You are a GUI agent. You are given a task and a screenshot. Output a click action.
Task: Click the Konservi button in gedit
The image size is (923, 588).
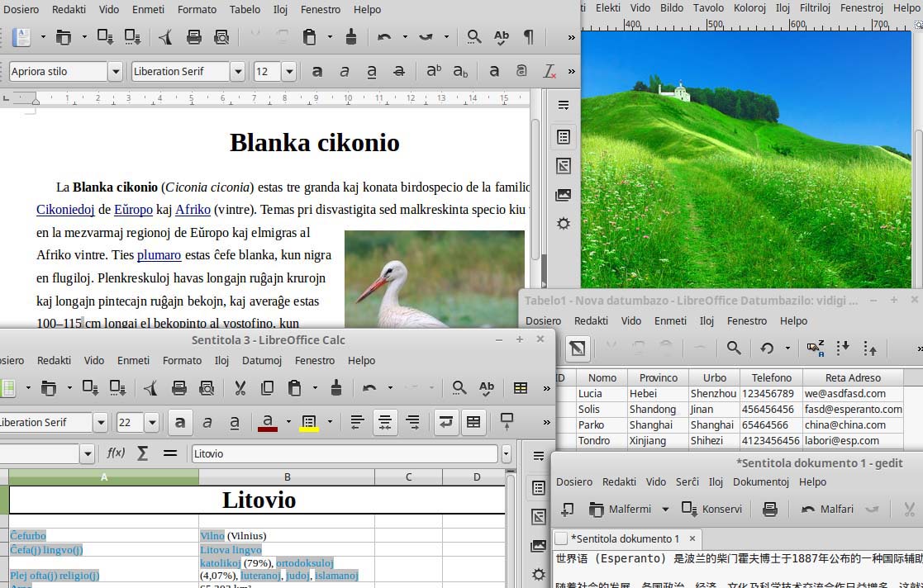tap(711, 509)
